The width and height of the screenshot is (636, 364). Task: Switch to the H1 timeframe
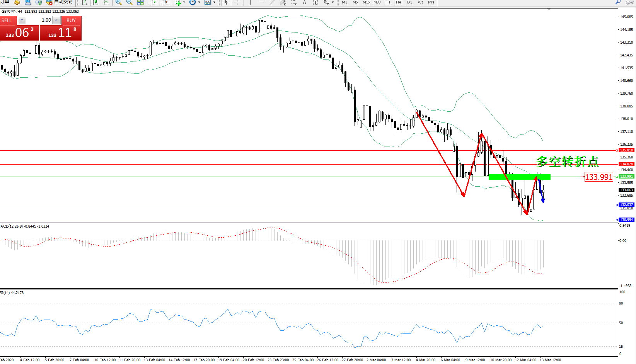388,2
